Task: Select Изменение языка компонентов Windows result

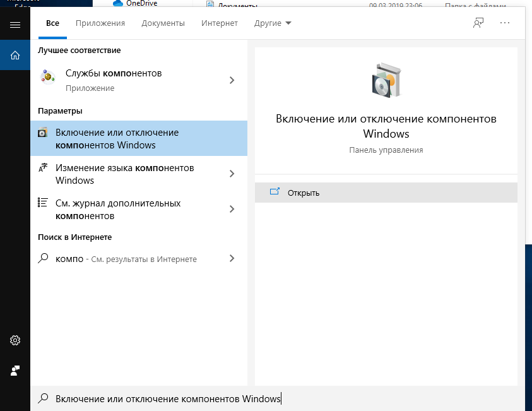Action: [x=139, y=174]
